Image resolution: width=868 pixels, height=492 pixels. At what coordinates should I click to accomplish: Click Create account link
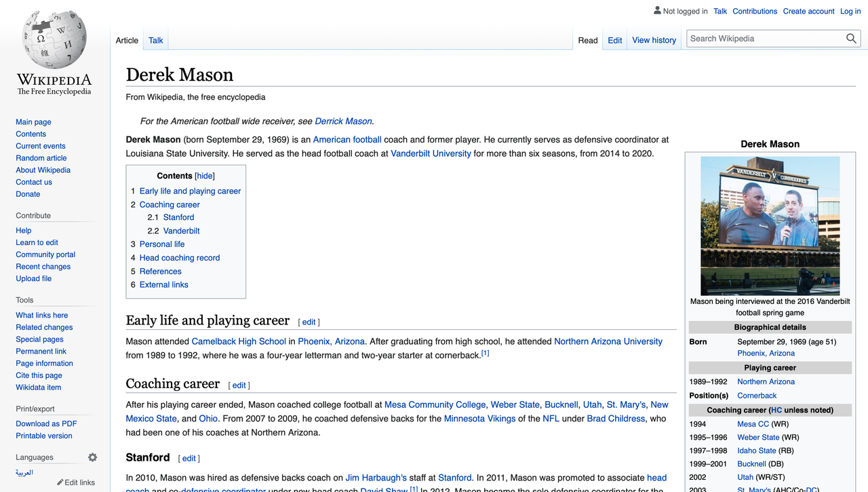[x=808, y=11]
